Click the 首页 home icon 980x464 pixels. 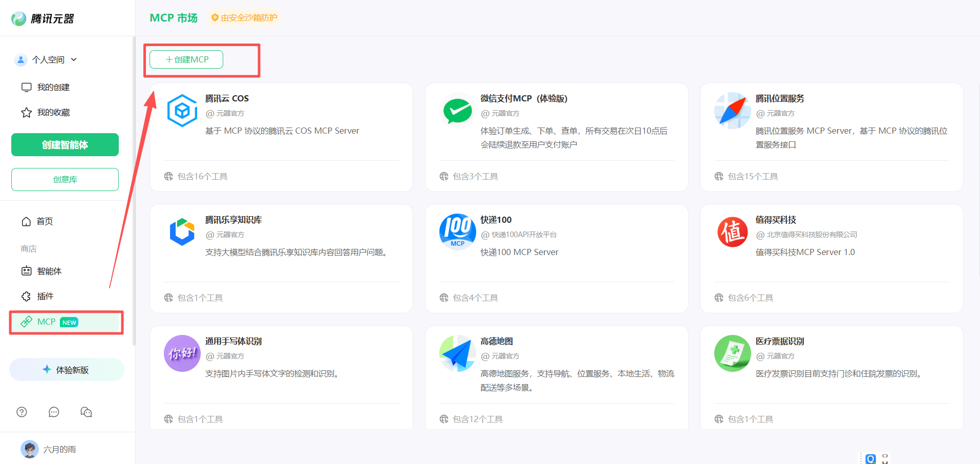point(26,221)
